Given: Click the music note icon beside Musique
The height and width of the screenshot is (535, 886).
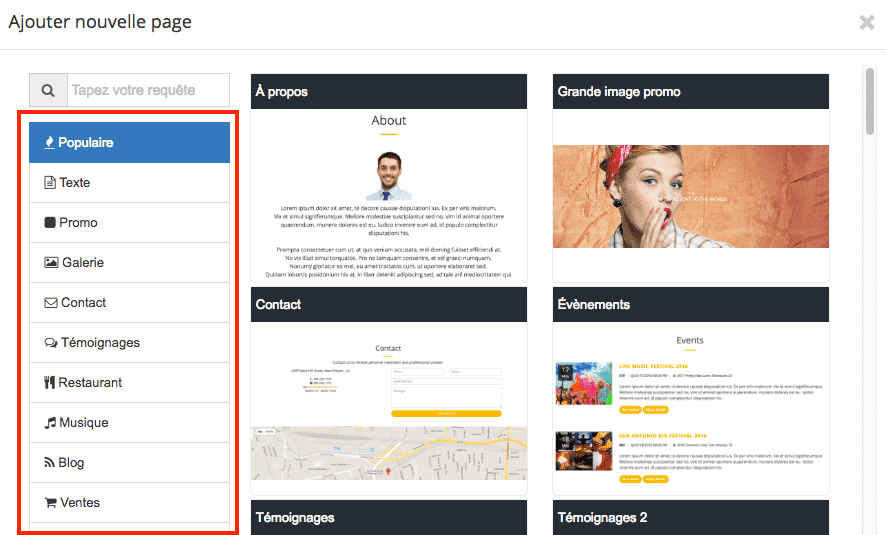Looking at the screenshot, I should 50,423.
